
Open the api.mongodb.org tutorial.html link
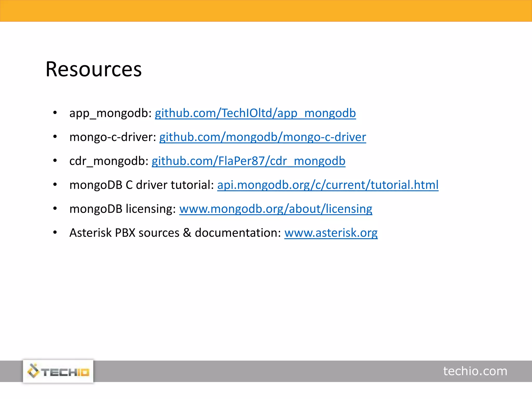point(328,185)
